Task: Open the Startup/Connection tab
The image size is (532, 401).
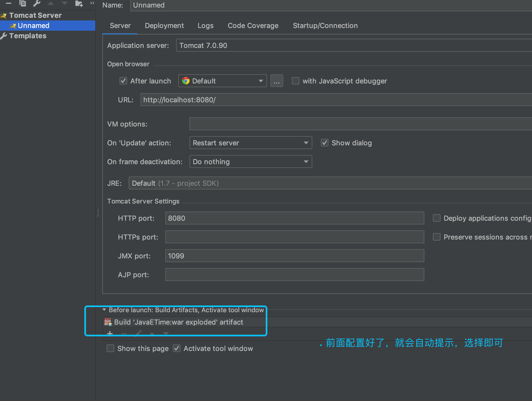Action: pyautogui.click(x=325, y=26)
